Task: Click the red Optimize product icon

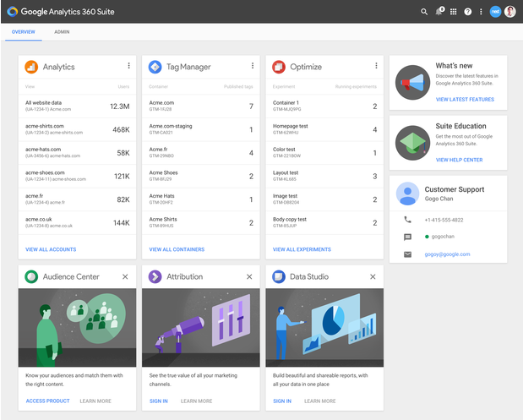Action: click(x=279, y=67)
